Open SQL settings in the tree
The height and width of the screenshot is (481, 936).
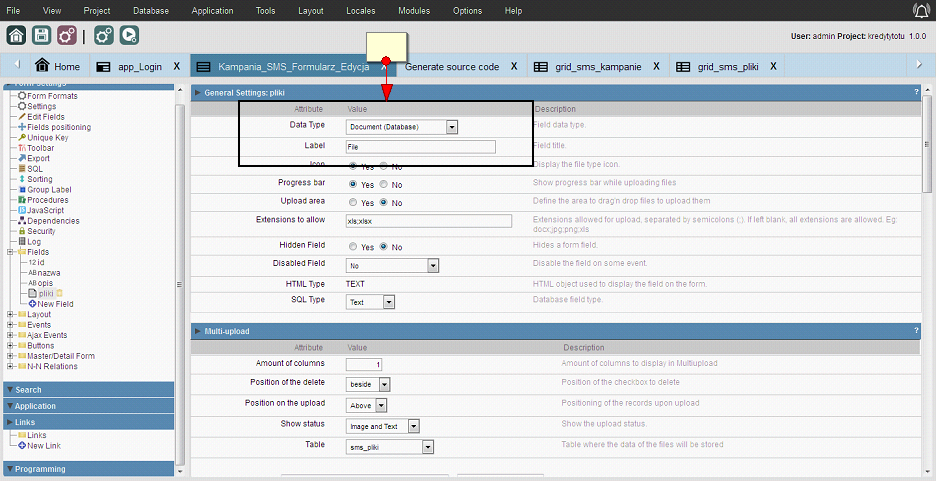[x=35, y=169]
